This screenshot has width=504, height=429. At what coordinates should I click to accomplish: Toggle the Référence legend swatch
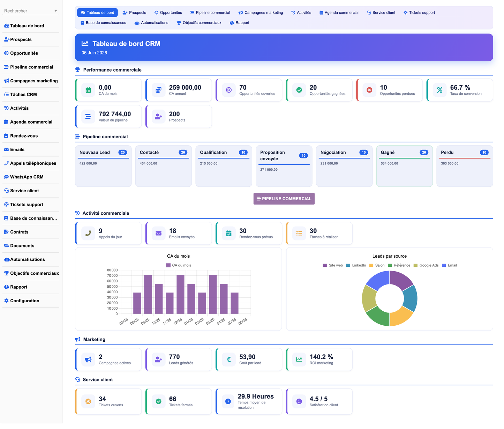(390, 265)
